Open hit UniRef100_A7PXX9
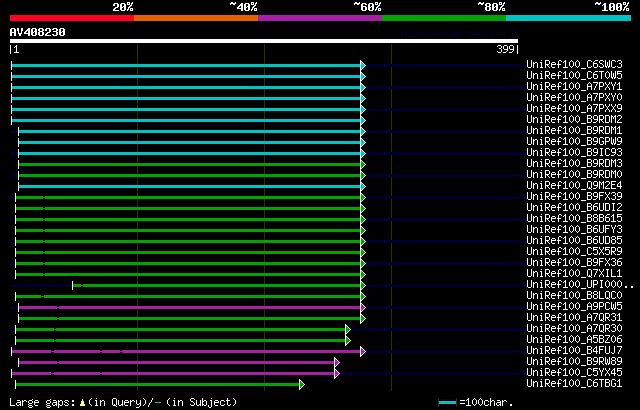Viewport: 640px width, 410px height. click(574, 109)
